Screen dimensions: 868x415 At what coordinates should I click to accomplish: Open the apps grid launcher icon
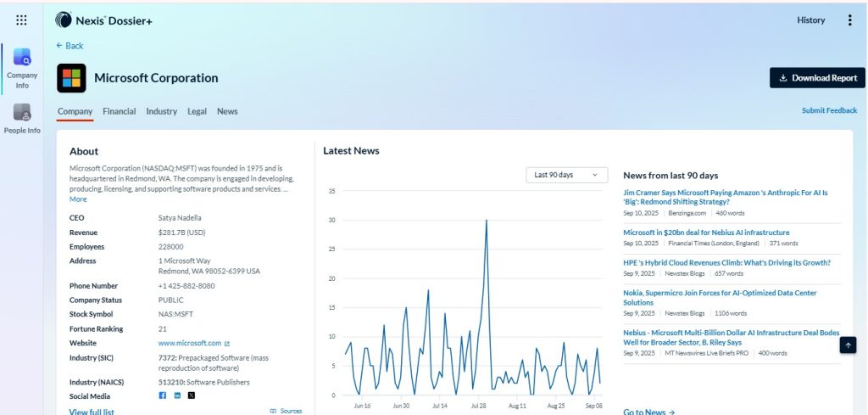(21, 20)
